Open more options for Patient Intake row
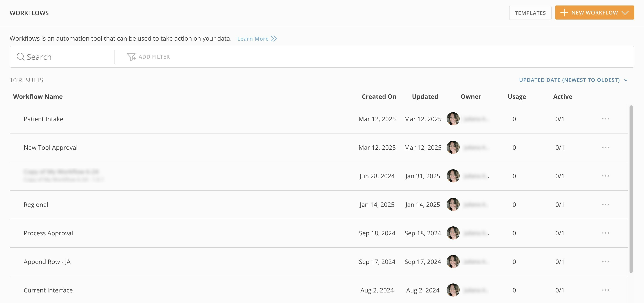This screenshot has width=644, height=303. [x=605, y=119]
